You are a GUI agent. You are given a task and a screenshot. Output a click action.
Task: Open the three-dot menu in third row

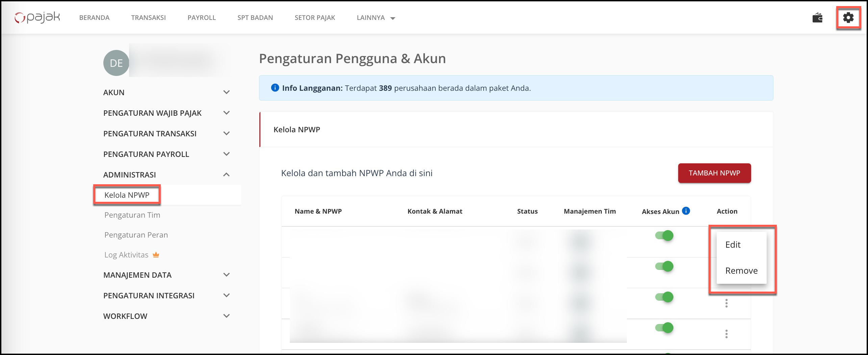pos(726,303)
